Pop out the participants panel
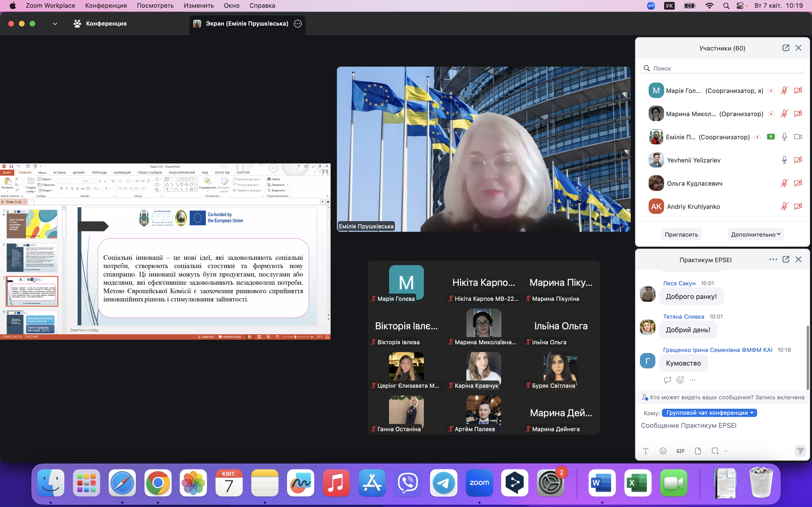This screenshot has width=812, height=507. (x=785, y=48)
